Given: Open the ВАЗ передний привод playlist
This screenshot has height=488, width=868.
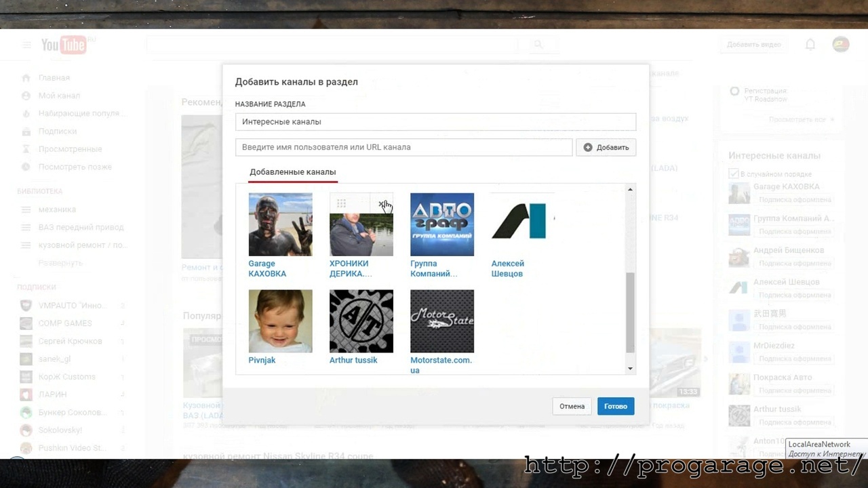Looking at the screenshot, I should [x=81, y=227].
